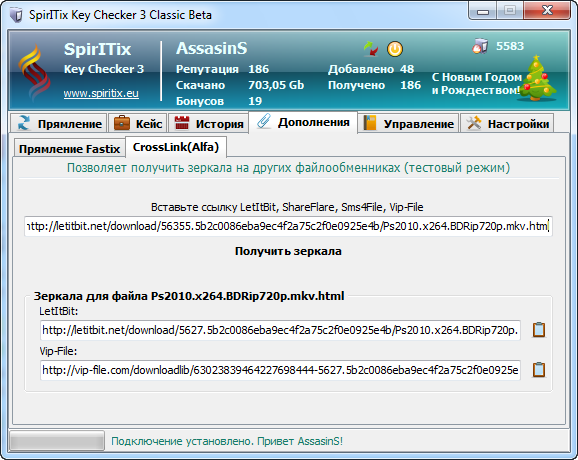Click the Получить зеркала button
Image resolution: width=578 pixels, height=460 pixels.
pyautogui.click(x=288, y=251)
